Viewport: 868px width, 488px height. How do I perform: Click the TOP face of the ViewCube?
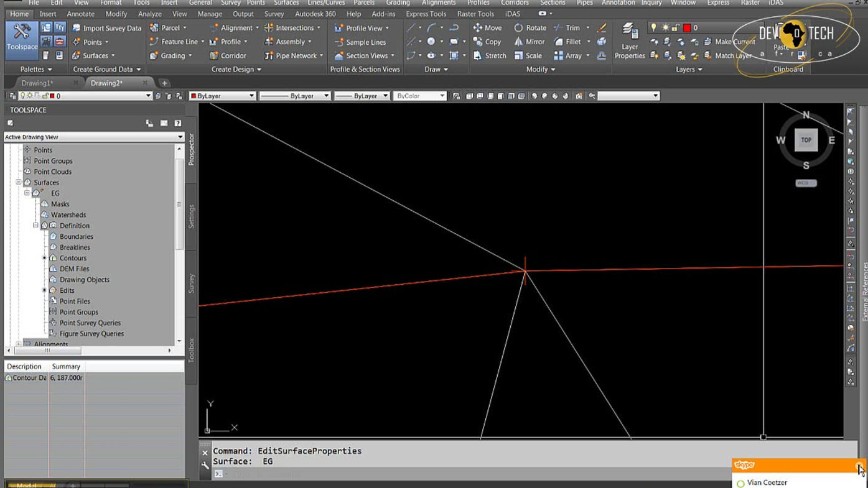point(806,140)
